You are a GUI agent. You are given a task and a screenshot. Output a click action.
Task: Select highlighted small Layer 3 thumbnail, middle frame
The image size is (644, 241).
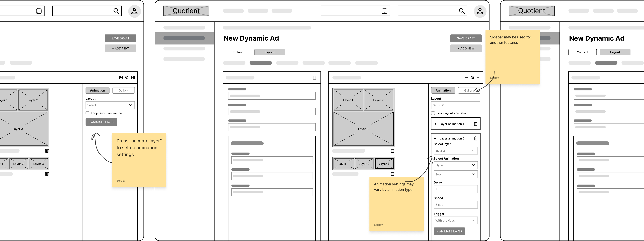click(x=384, y=164)
